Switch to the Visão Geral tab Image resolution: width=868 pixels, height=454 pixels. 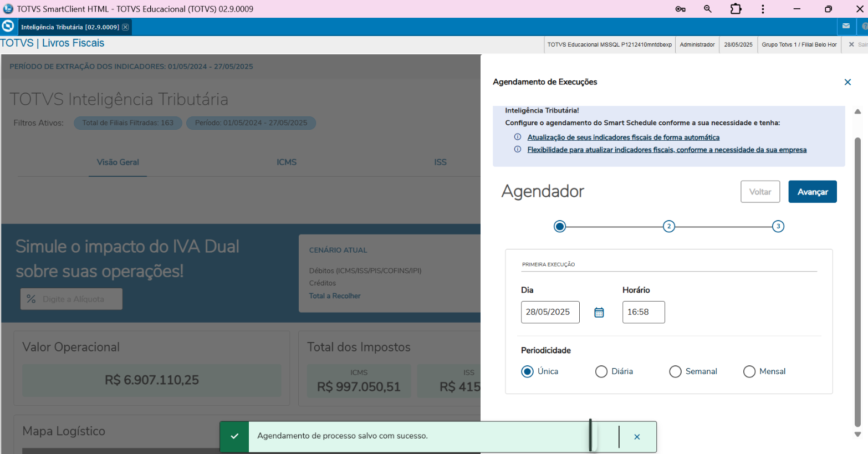click(x=118, y=162)
